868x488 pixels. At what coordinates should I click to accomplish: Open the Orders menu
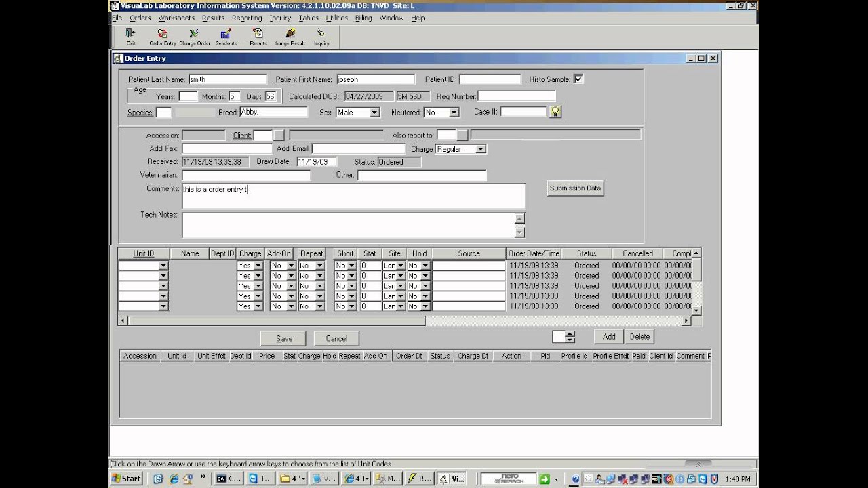(140, 18)
